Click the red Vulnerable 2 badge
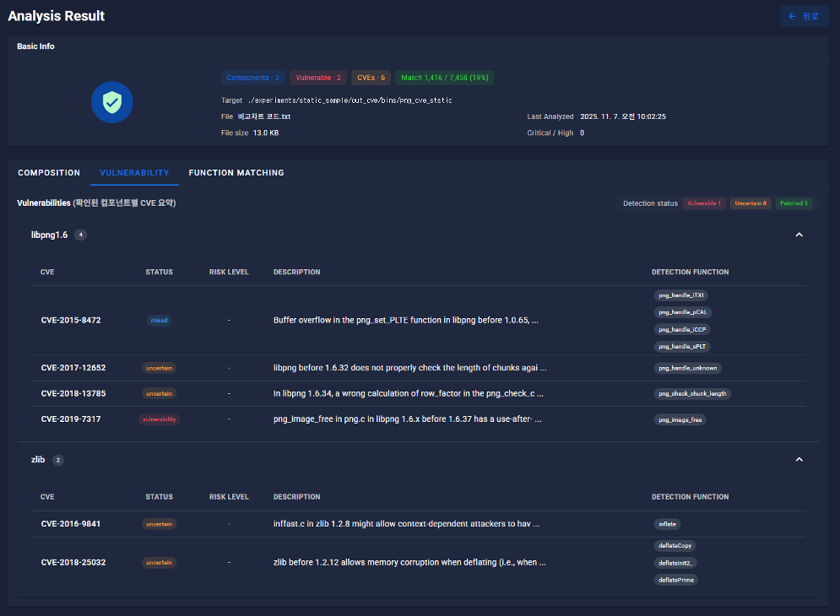 point(318,78)
